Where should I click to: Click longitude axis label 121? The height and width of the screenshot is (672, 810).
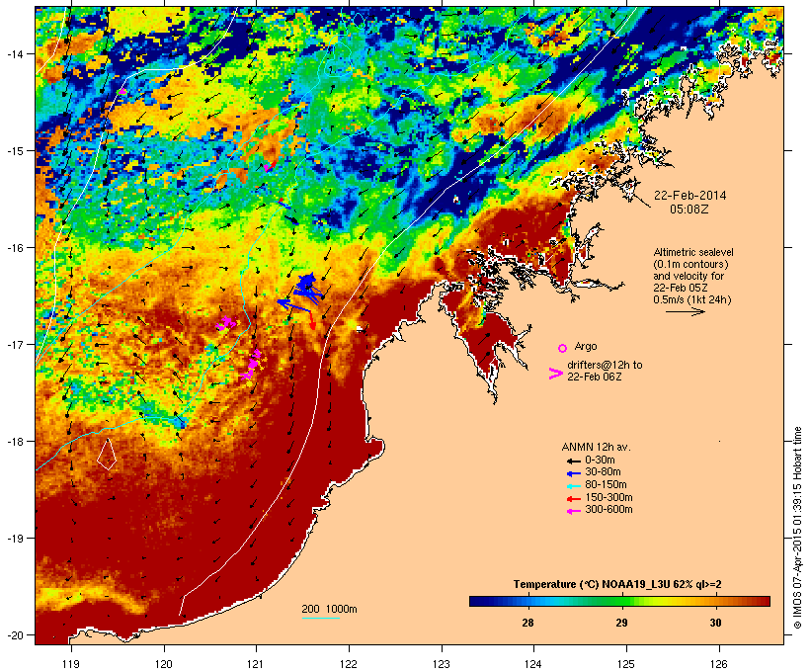[x=256, y=664]
